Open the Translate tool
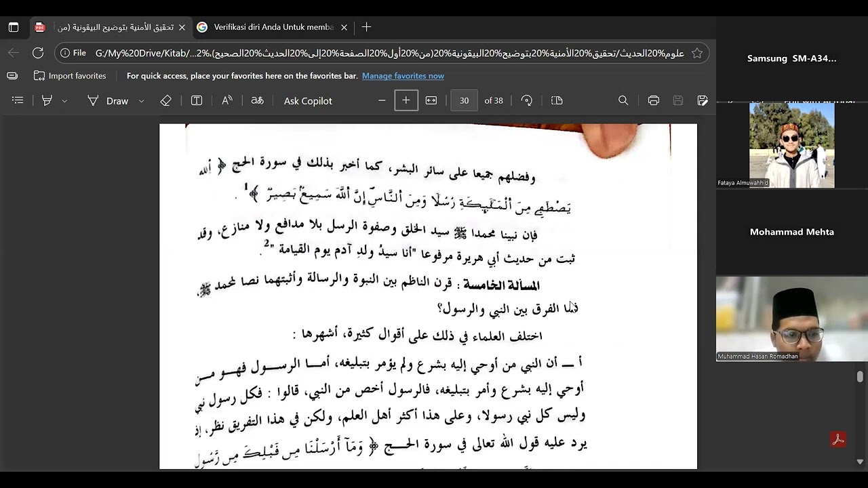 [257, 100]
